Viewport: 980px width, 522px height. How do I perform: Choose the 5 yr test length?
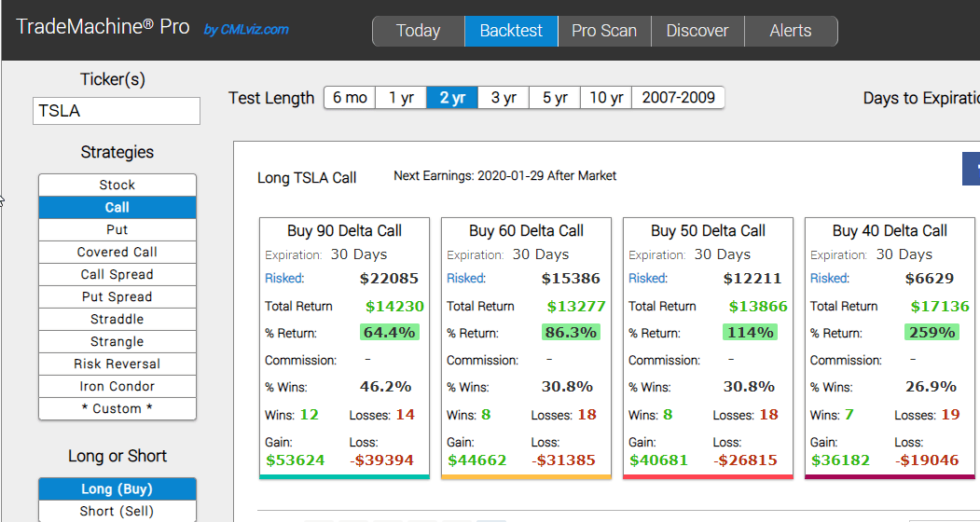pos(555,98)
